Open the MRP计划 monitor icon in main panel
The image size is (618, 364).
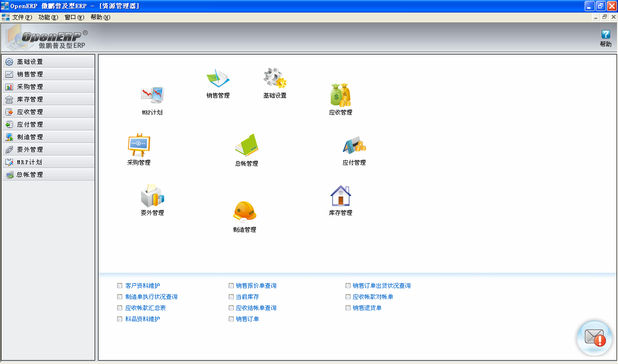(152, 96)
